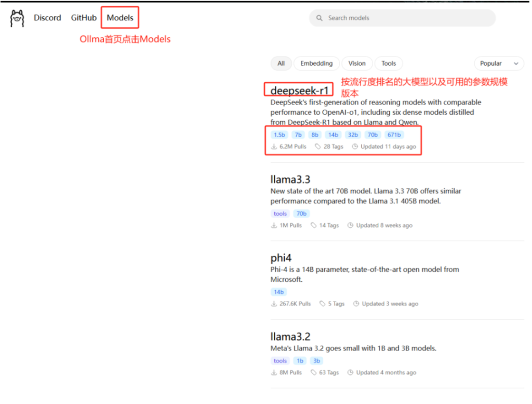This screenshot has width=532, height=404.
Task: Click the clock icon beside Updated 3 weeks ago
Action: pyautogui.click(x=356, y=304)
